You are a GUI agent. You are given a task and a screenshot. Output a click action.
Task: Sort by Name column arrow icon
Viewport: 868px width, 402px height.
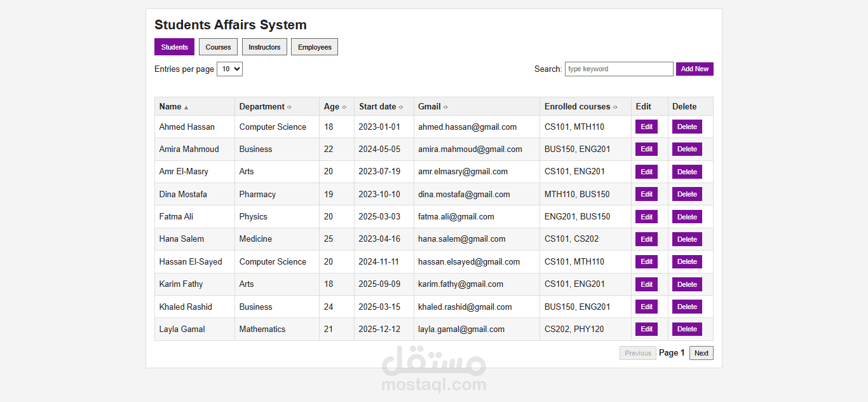[x=186, y=107]
